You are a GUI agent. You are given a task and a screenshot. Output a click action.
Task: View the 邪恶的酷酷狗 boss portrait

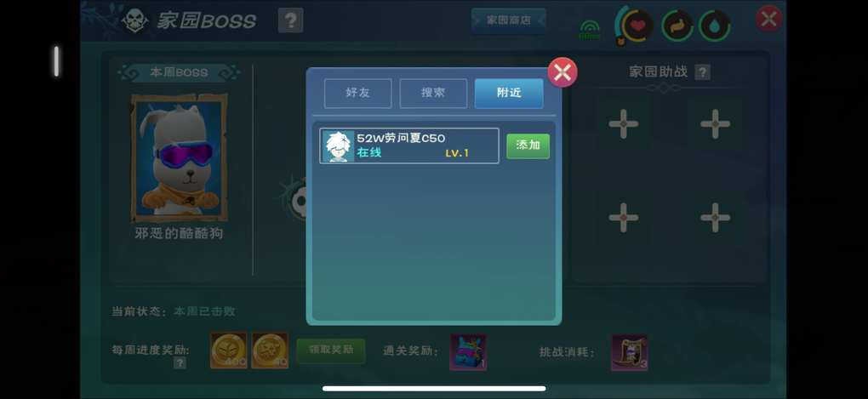pyautogui.click(x=179, y=158)
